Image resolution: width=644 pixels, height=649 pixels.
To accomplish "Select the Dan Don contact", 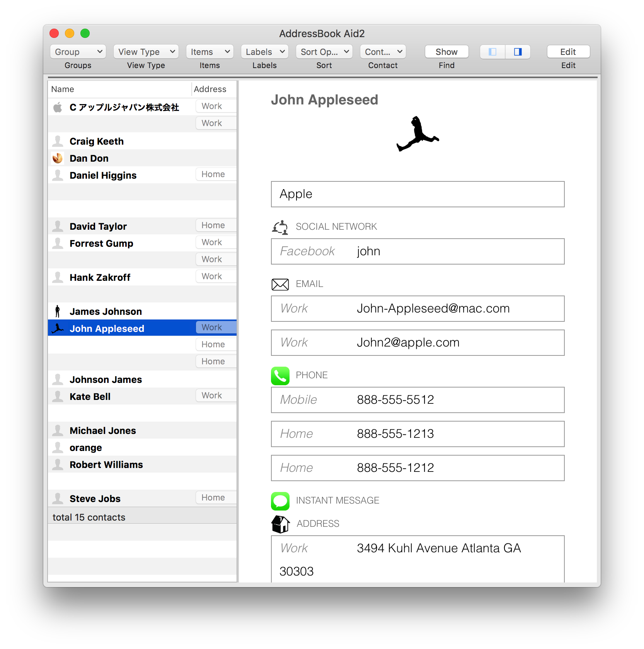I will click(x=142, y=158).
